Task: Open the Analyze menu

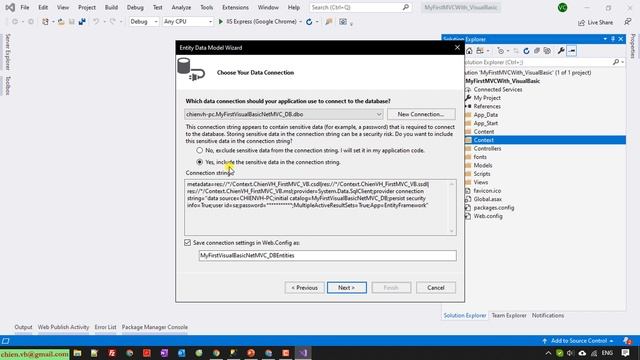Action: pyautogui.click(x=181, y=7)
